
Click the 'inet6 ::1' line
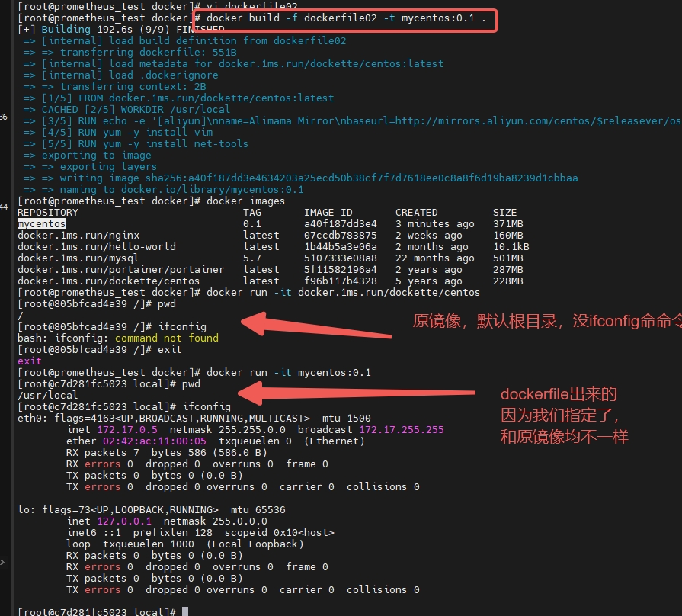[200, 532]
